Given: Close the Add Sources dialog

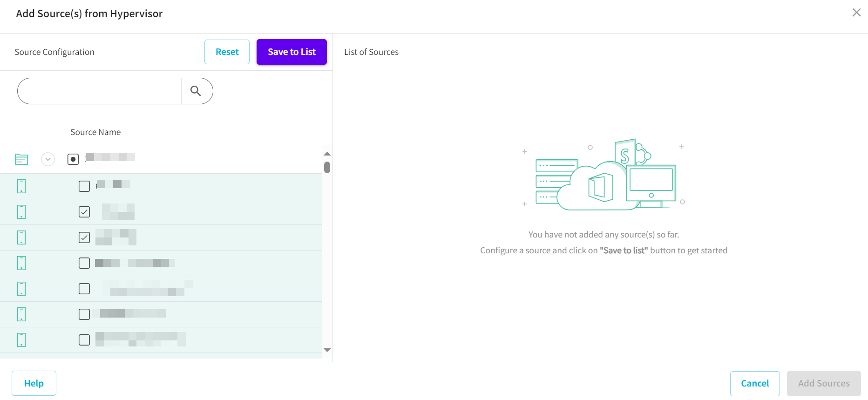Looking at the screenshot, I should pos(856,13).
